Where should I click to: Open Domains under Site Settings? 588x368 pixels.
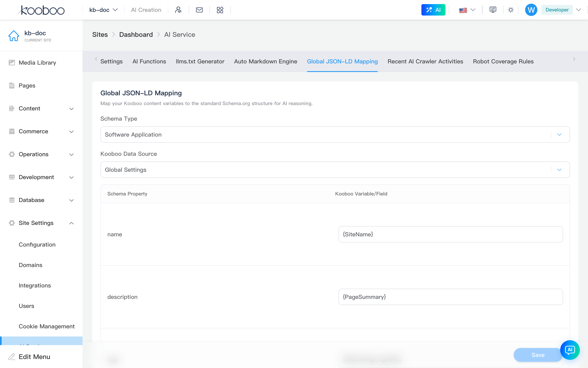[31, 265]
